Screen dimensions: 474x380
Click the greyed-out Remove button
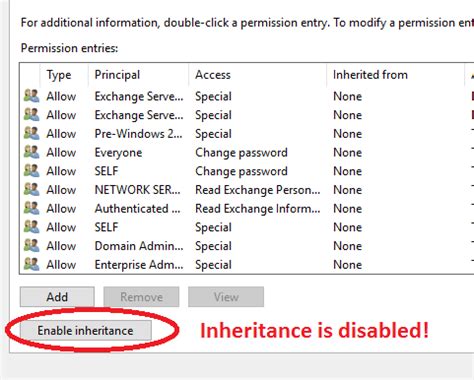pyautogui.click(x=141, y=297)
